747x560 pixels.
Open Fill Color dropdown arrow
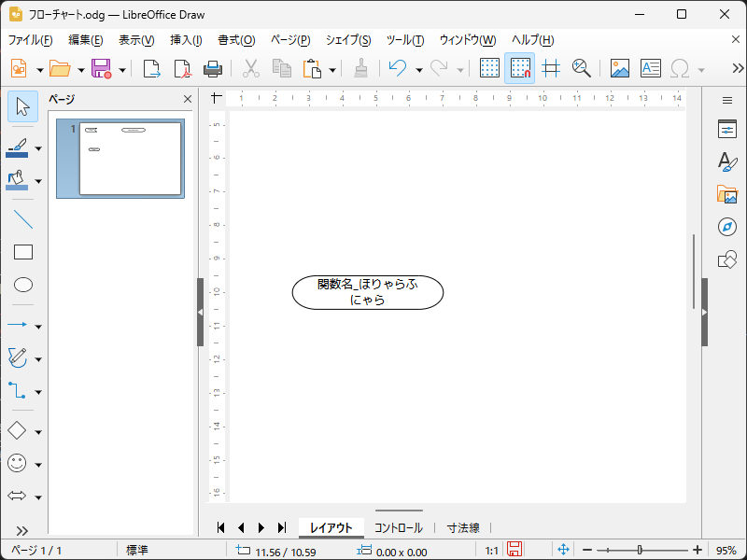point(38,181)
